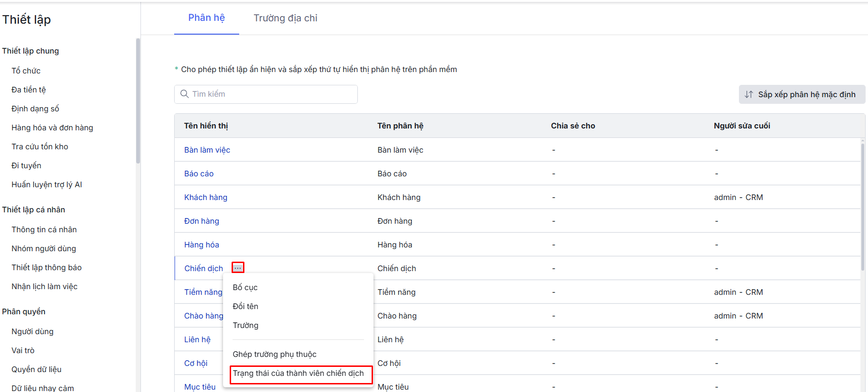Open Huấn luyện trợ lý AI settings
This screenshot has width=868, height=392.
pos(47,184)
